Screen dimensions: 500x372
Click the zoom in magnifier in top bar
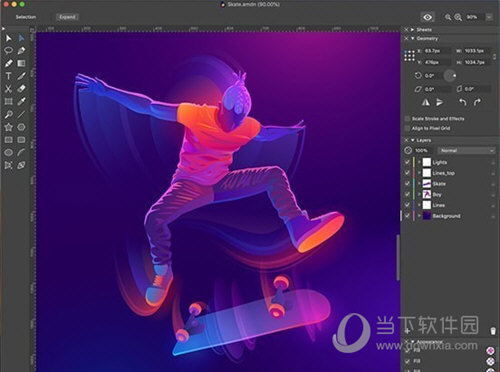(458, 17)
